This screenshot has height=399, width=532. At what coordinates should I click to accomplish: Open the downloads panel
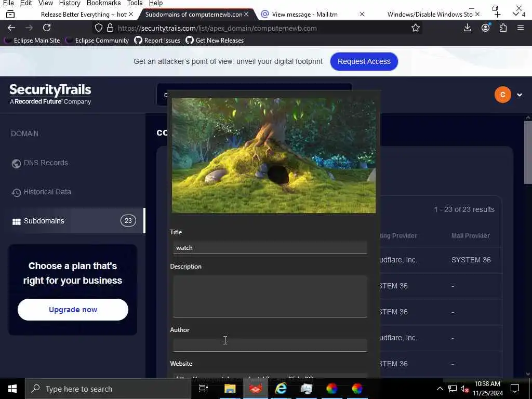point(467,28)
